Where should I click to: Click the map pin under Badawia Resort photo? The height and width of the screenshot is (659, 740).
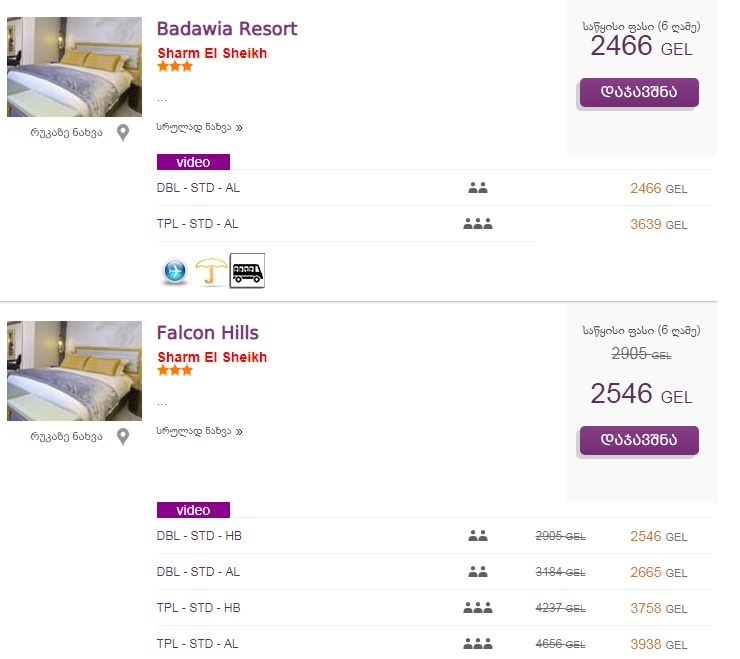123,133
